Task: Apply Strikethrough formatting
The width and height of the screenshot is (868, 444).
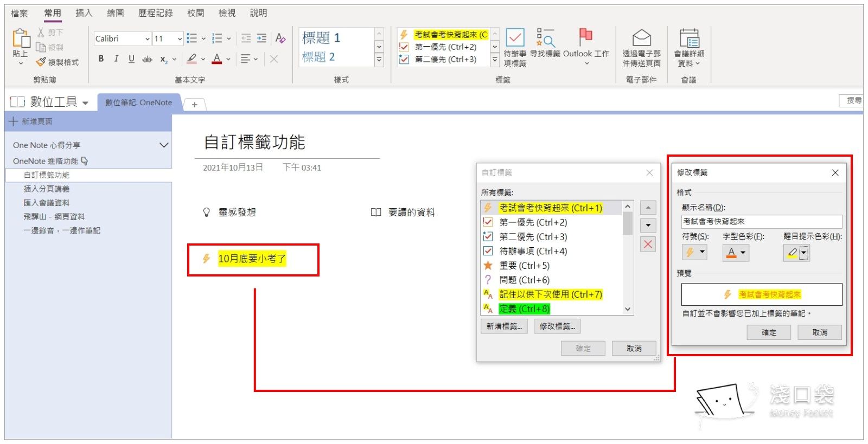Action: tap(147, 59)
